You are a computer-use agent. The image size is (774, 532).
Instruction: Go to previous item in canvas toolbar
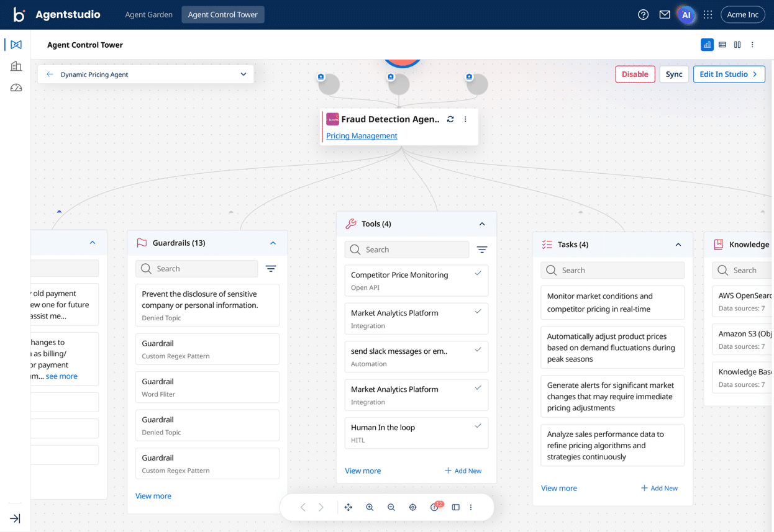(303, 507)
